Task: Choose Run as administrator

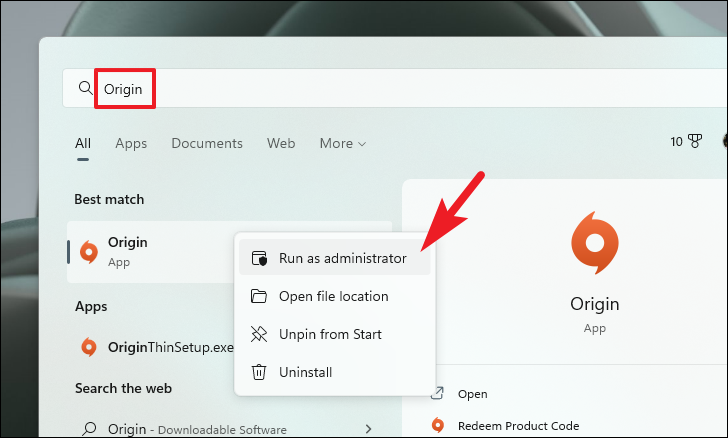Action: click(334, 258)
